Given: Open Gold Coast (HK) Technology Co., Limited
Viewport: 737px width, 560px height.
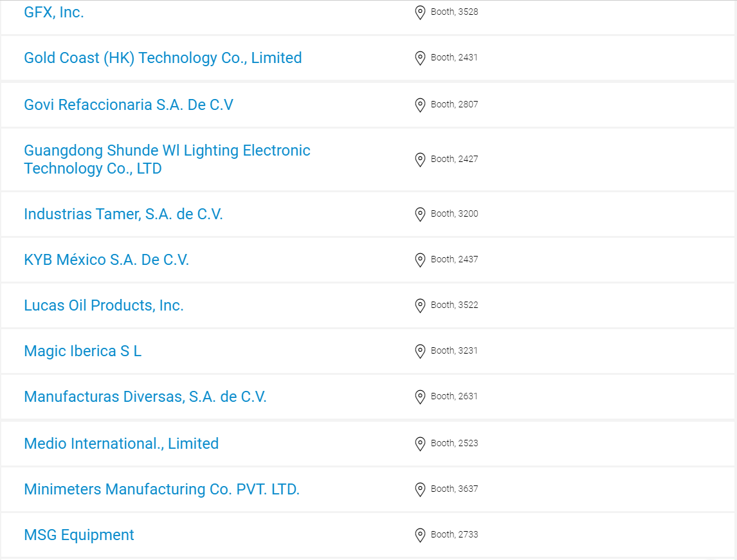Looking at the screenshot, I should (x=163, y=58).
